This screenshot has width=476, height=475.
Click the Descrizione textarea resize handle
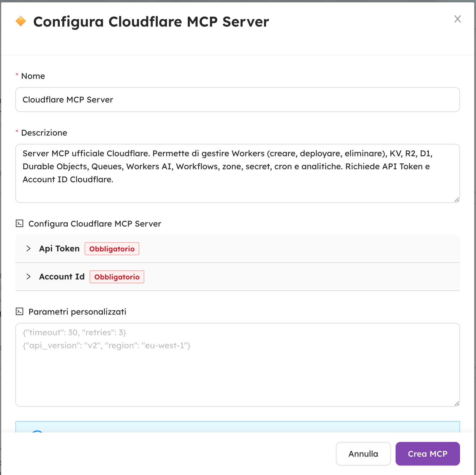point(456,200)
